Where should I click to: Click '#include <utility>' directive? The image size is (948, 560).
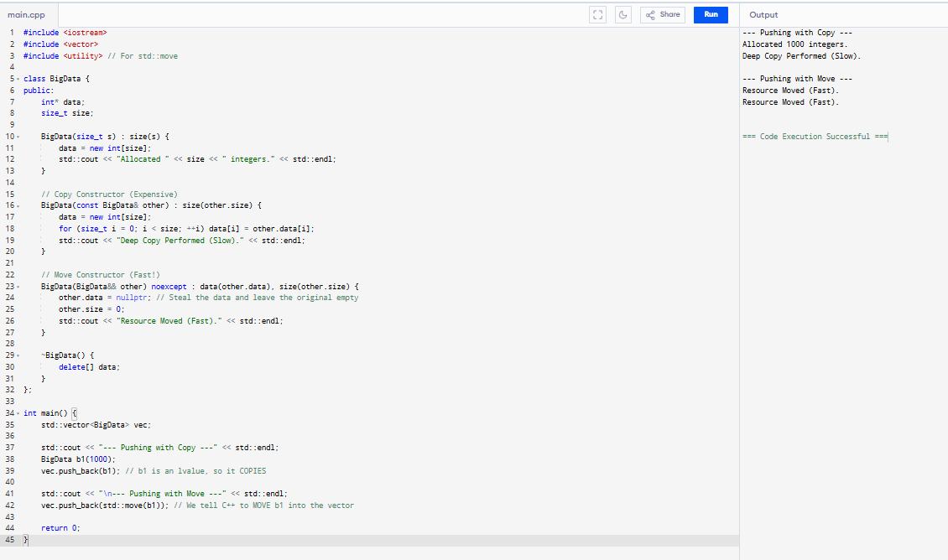[63, 56]
